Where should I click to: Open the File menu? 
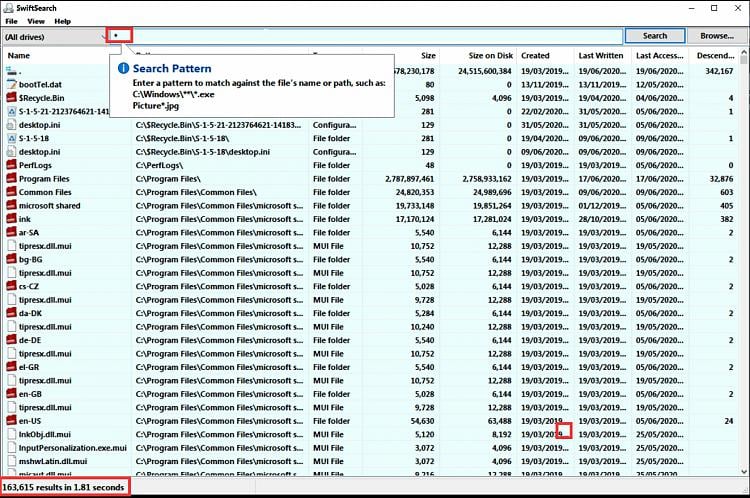(11, 21)
